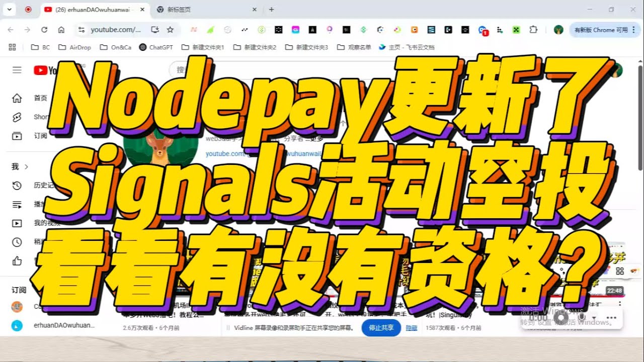Bookmark this page with the star icon
The width and height of the screenshot is (644, 362).
170,30
